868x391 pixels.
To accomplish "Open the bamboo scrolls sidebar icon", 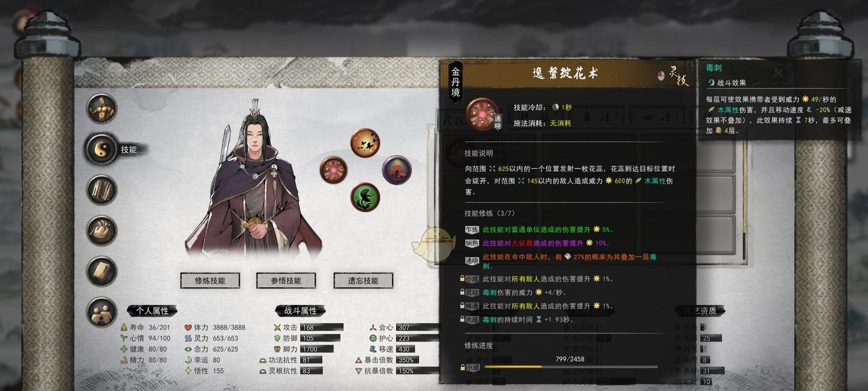I will coord(101,190).
